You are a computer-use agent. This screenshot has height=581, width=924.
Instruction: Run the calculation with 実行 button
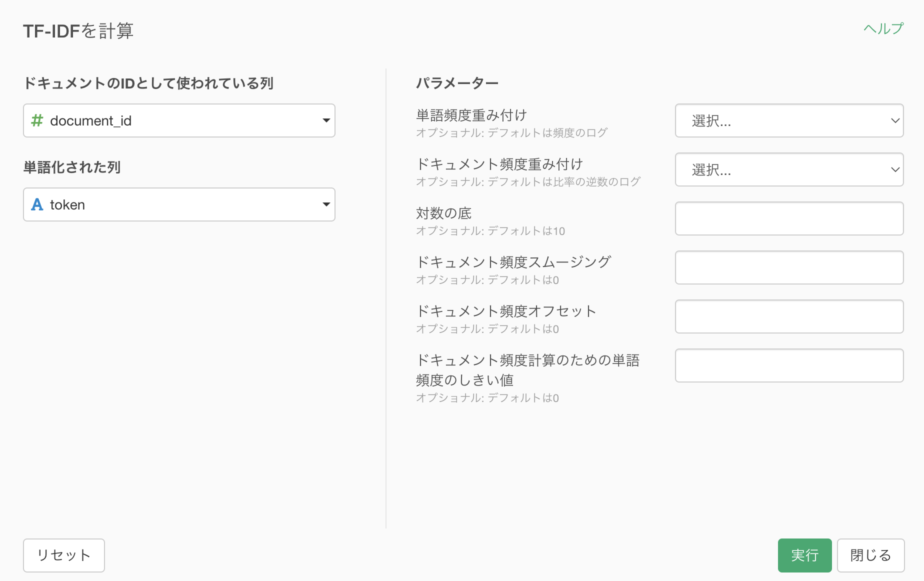804,555
